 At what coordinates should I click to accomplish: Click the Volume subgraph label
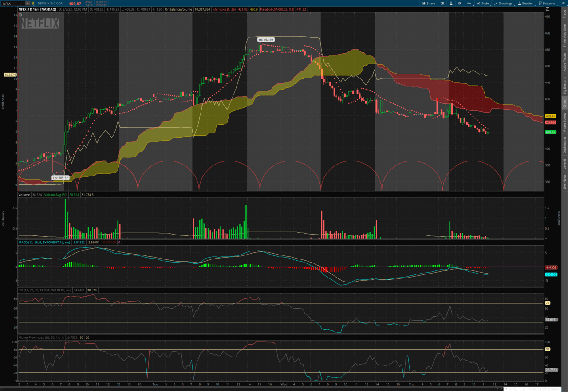pos(24,194)
